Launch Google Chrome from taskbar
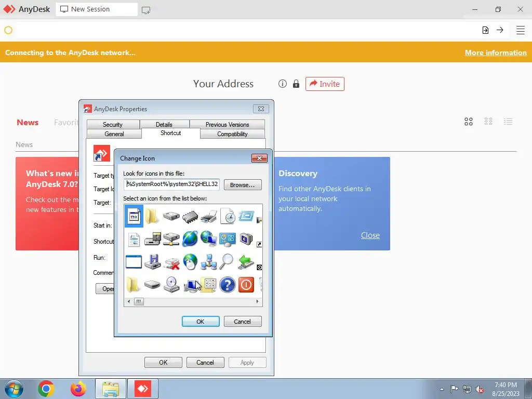 [46, 389]
